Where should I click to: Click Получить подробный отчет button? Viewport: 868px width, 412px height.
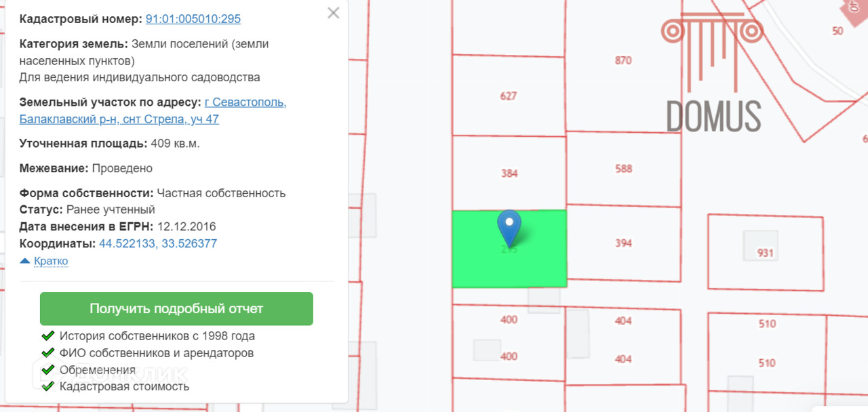(x=176, y=309)
